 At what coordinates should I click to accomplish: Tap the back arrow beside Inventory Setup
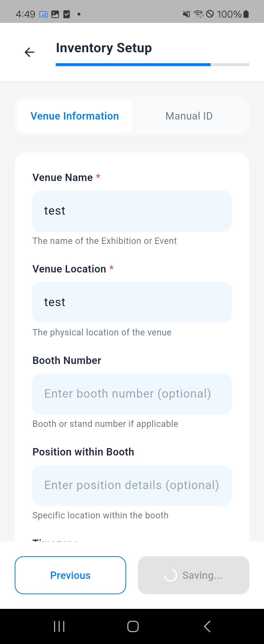point(29,52)
